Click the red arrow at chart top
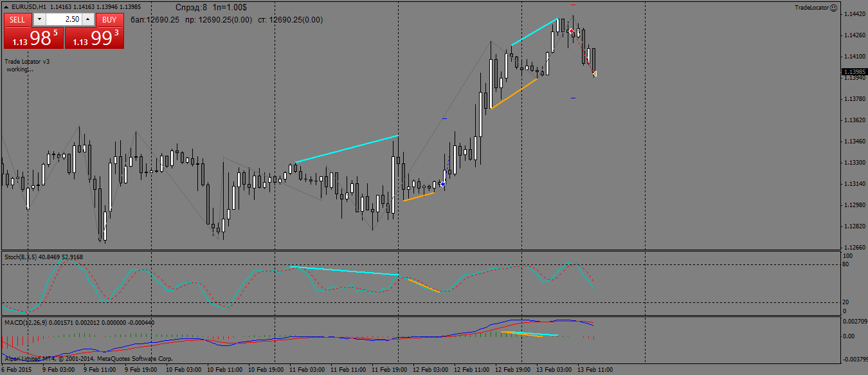 [x=572, y=31]
